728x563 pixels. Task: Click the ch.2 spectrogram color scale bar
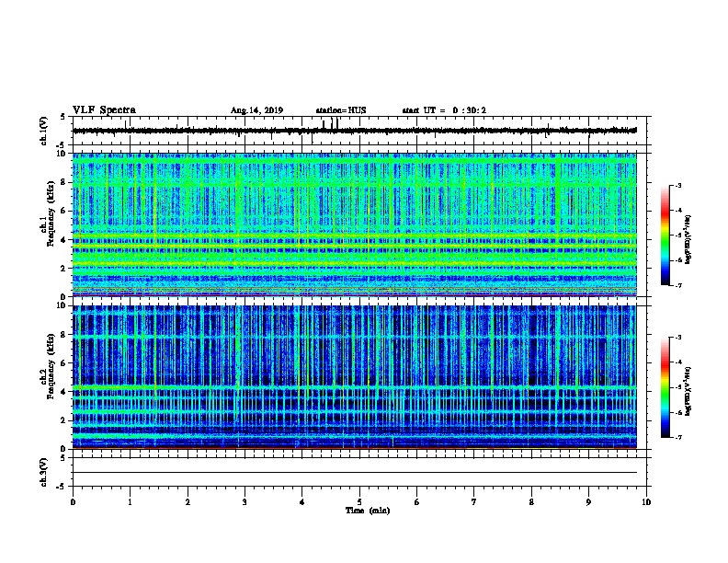pyautogui.click(x=665, y=387)
